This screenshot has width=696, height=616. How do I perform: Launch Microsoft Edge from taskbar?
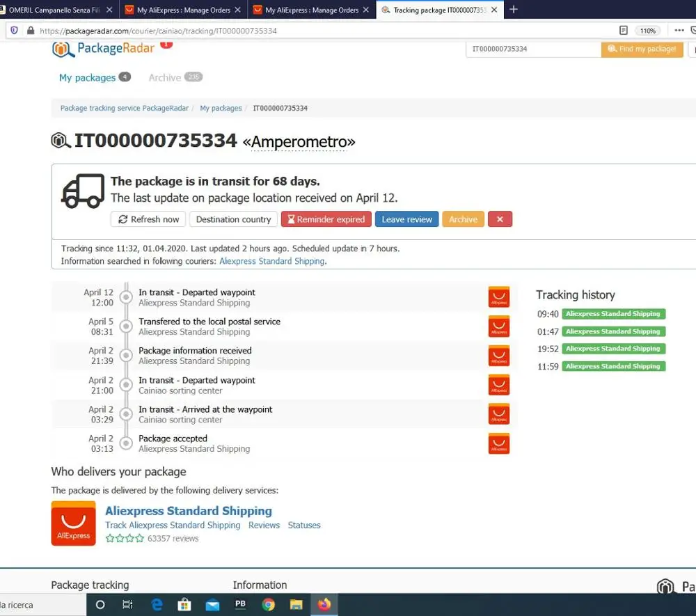pos(157,604)
